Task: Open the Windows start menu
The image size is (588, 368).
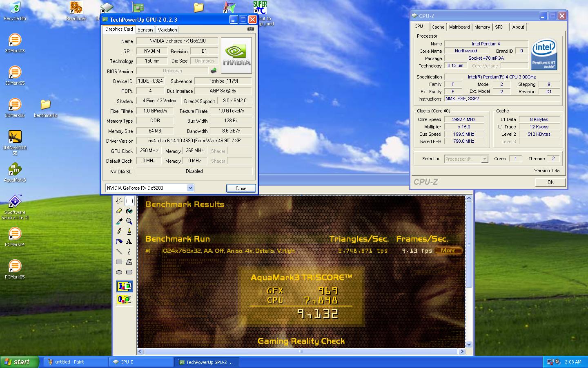Action: click(x=19, y=362)
